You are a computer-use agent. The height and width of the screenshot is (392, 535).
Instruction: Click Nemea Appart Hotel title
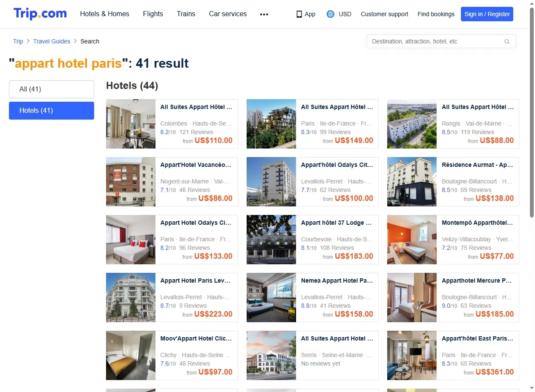tap(337, 280)
